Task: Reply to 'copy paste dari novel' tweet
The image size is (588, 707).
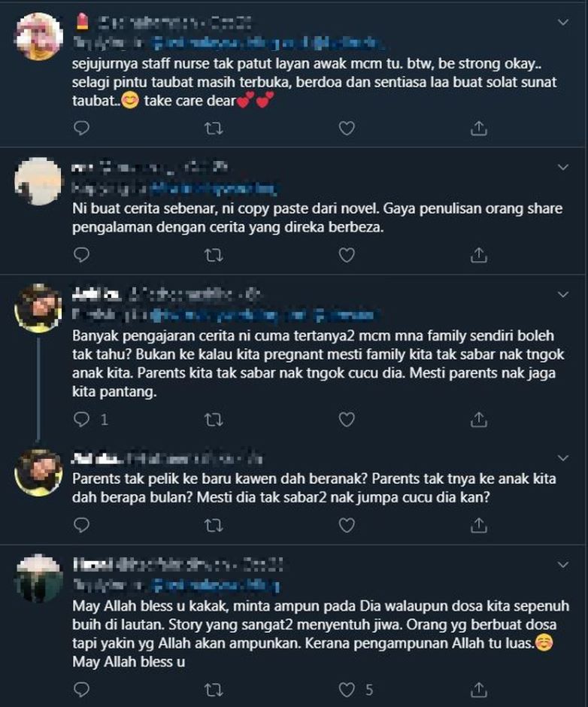Action: (82, 256)
